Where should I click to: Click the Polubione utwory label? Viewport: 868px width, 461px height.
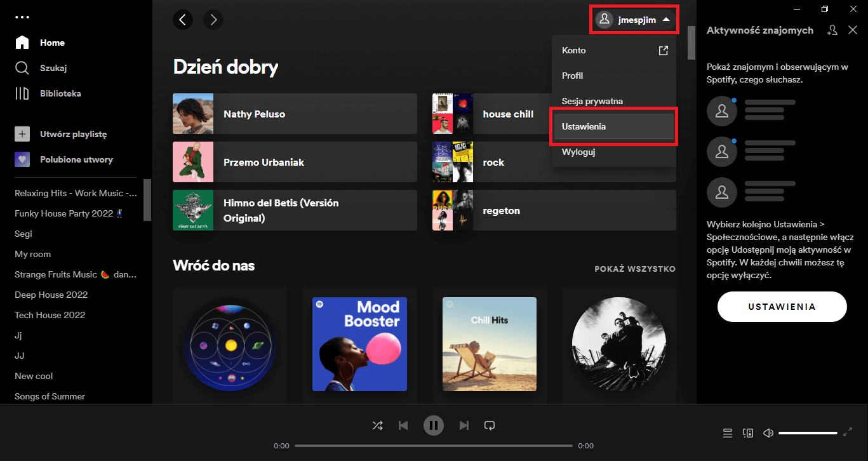click(x=76, y=159)
